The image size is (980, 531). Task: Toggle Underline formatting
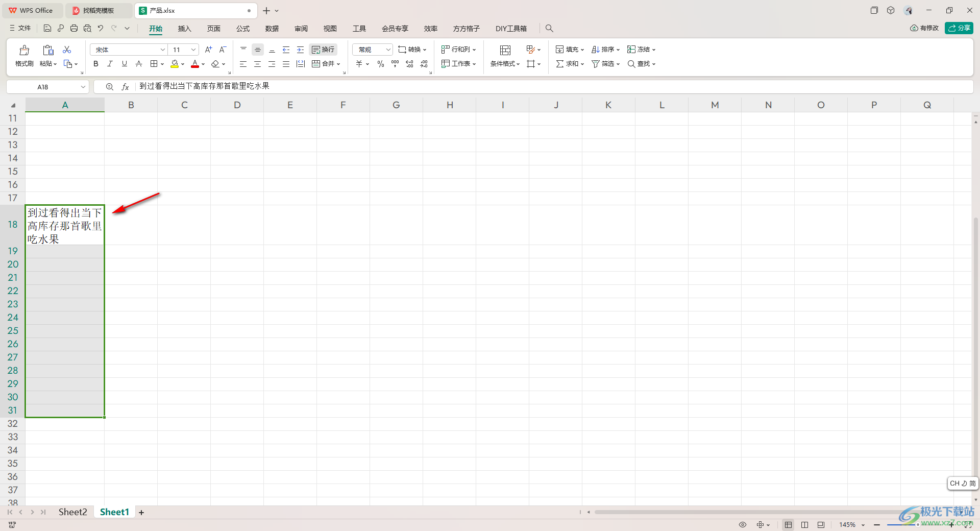124,64
